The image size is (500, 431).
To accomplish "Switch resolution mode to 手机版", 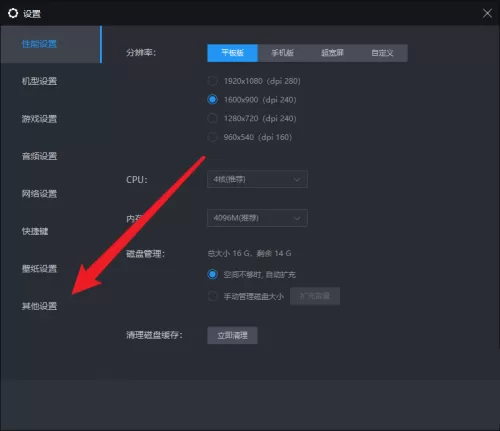I will 282,53.
